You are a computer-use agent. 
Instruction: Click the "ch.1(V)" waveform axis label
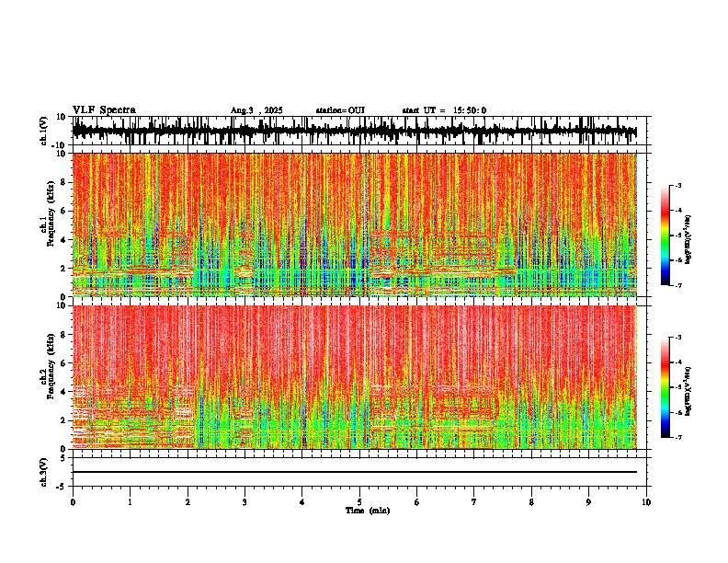44,131
